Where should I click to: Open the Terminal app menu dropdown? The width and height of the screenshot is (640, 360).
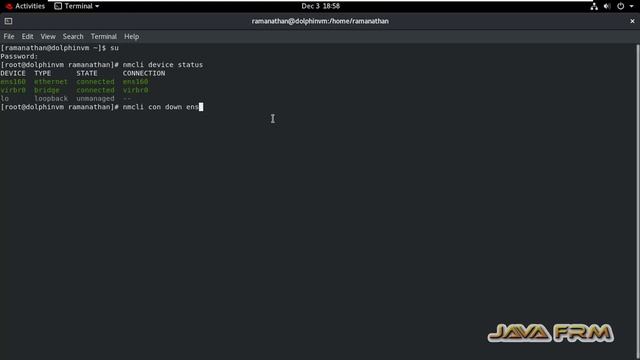(77, 6)
